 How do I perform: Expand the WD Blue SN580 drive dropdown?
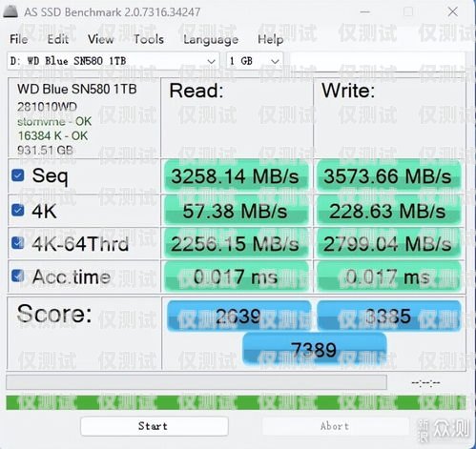pyautogui.click(x=113, y=61)
